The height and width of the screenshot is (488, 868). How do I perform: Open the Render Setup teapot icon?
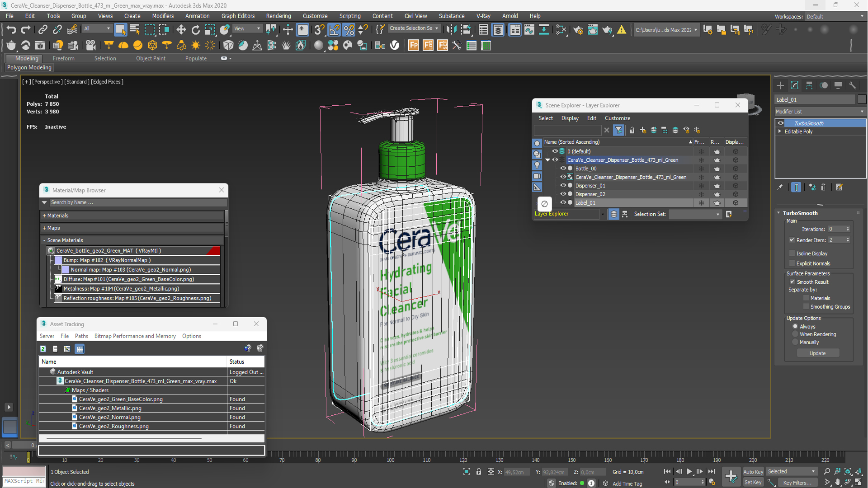(578, 30)
